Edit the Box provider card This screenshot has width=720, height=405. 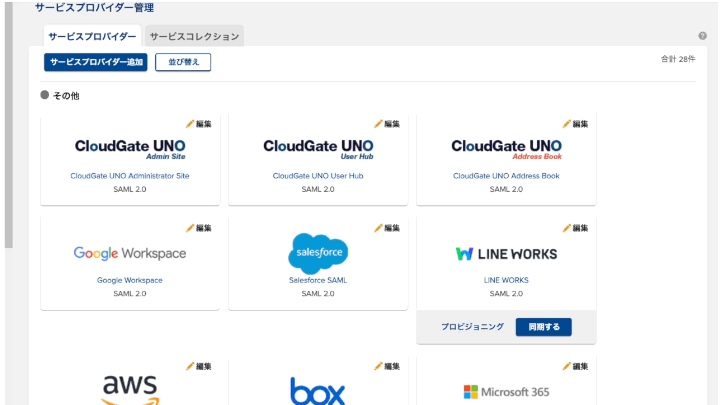tap(387, 366)
